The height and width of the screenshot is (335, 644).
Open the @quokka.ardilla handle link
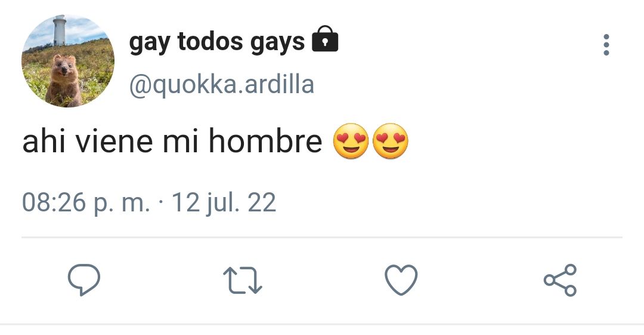tap(222, 85)
